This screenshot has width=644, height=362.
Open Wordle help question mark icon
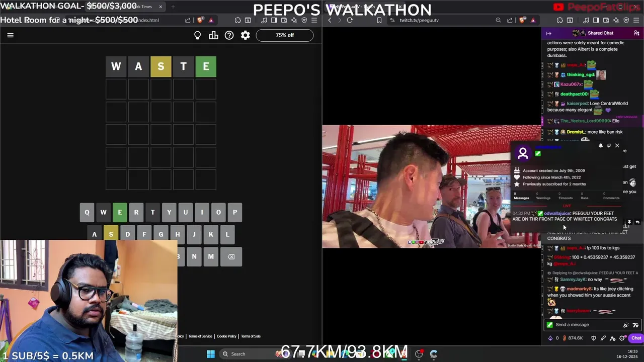(229, 35)
